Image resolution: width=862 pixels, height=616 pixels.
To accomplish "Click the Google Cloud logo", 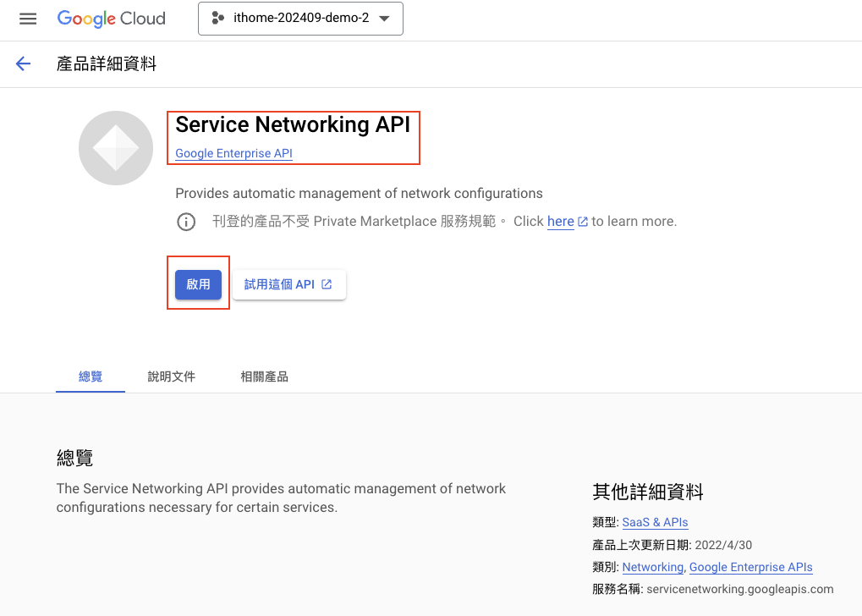I will tap(111, 19).
